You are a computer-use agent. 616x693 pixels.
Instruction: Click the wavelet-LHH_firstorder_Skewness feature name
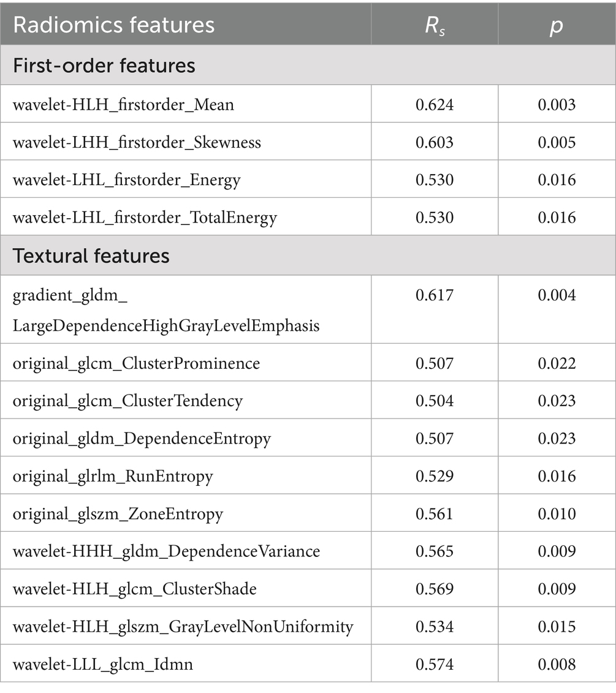pyautogui.click(x=137, y=142)
